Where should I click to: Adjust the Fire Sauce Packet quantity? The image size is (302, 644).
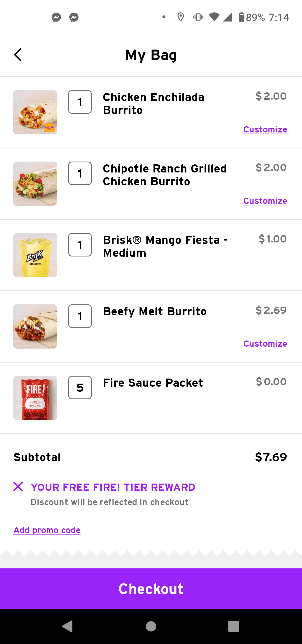[80, 388]
